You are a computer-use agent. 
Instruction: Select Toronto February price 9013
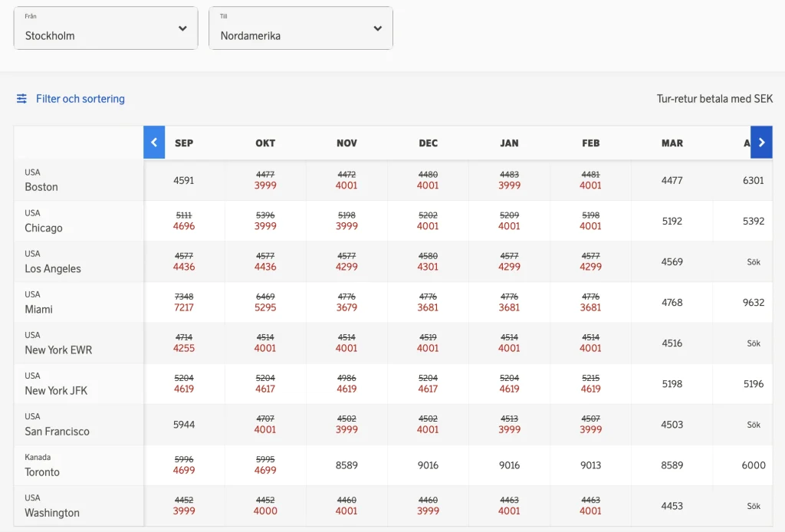pos(591,465)
